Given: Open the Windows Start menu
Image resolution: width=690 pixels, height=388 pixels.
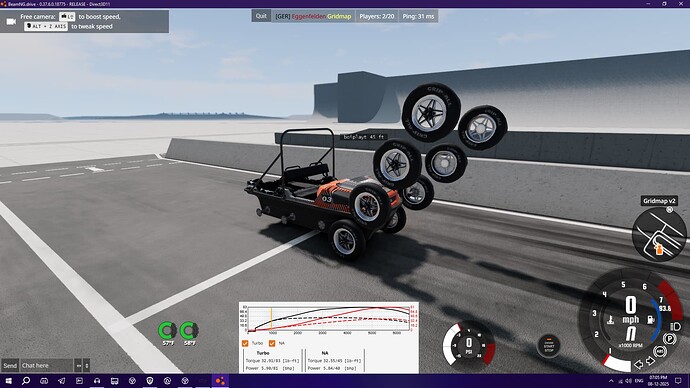Looking at the screenshot, I should click(x=8, y=381).
